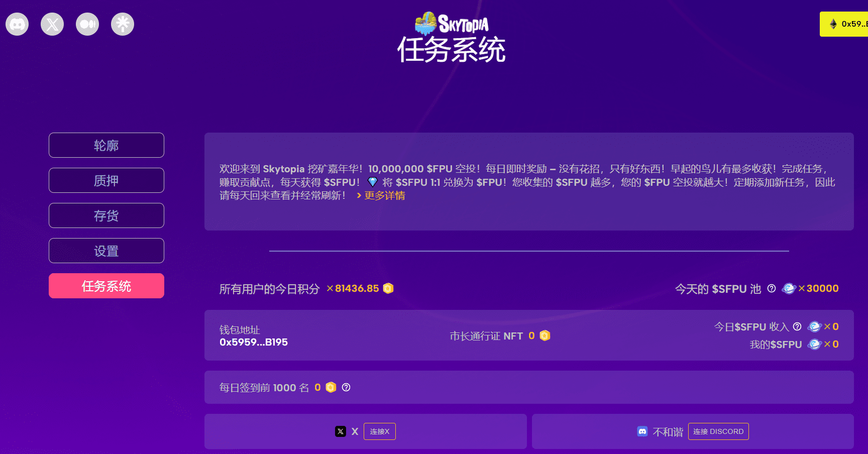
Task: Open 设置 from the sidebar
Action: (106, 251)
